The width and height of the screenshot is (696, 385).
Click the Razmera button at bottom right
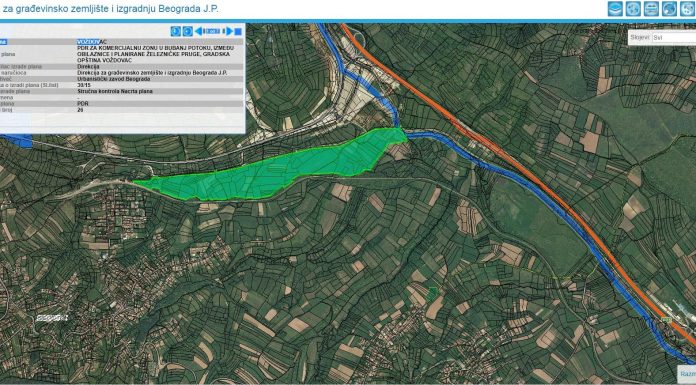[x=687, y=374]
